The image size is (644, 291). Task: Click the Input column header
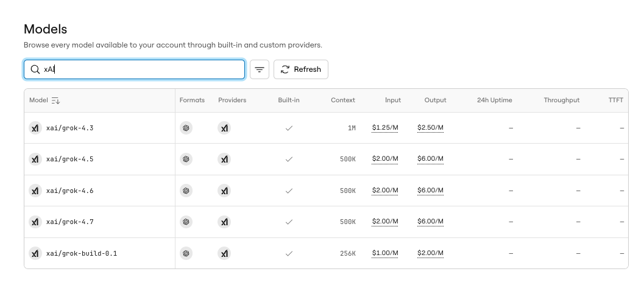pos(393,100)
